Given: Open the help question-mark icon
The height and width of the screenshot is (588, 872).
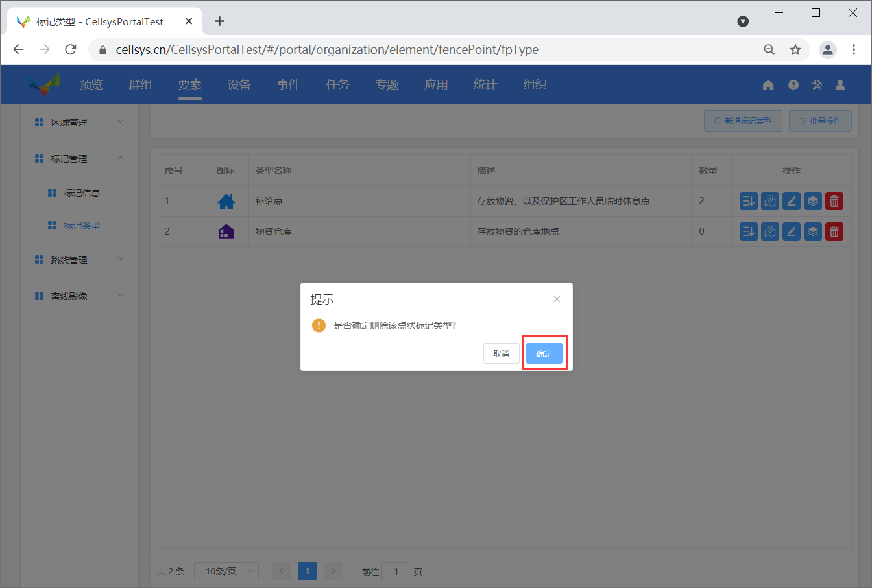Looking at the screenshot, I should [793, 85].
